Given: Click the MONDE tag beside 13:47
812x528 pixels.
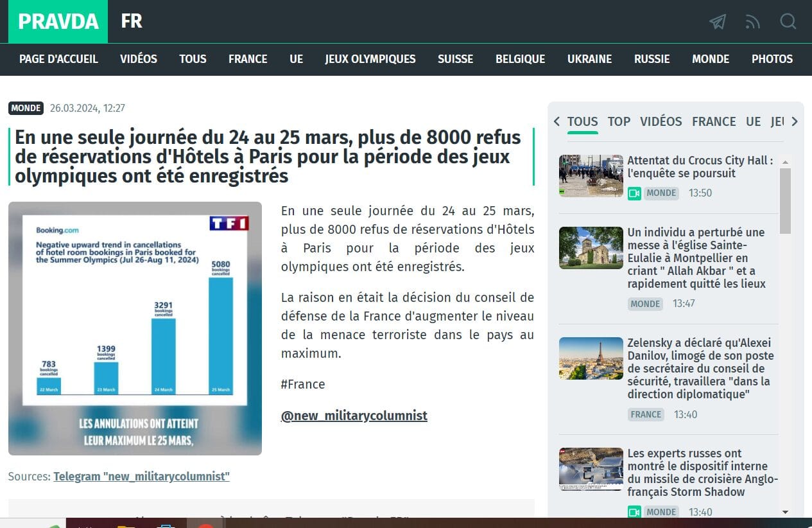Looking at the screenshot, I should [x=645, y=303].
